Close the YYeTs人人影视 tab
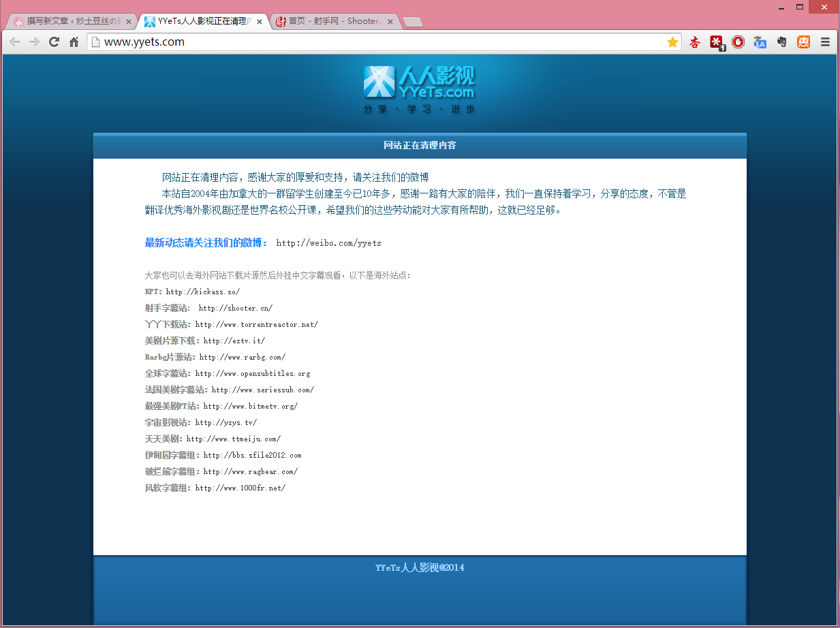Image resolution: width=840 pixels, height=628 pixels. (260, 21)
